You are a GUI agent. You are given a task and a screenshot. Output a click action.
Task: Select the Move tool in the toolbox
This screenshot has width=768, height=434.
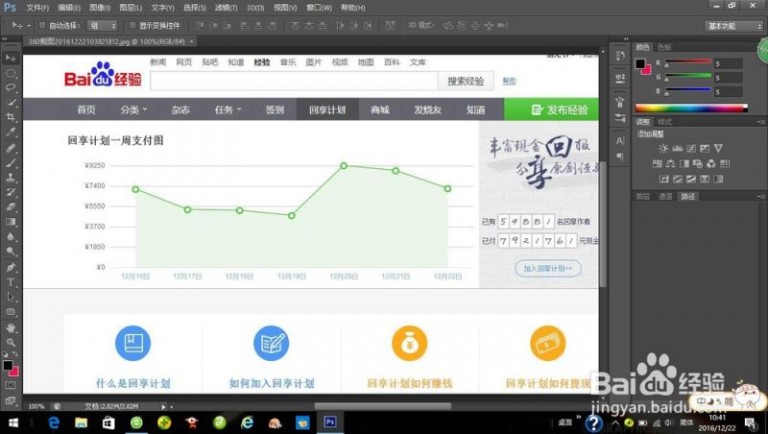pyautogui.click(x=10, y=58)
